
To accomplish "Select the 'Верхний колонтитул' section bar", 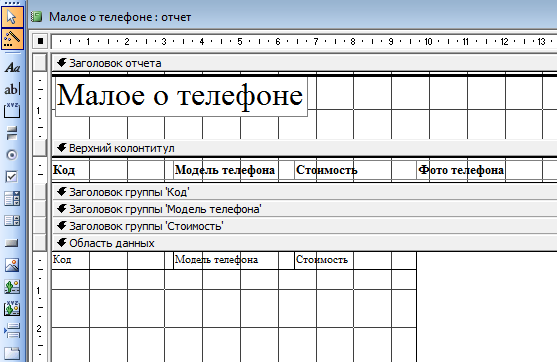I will click(x=304, y=148).
